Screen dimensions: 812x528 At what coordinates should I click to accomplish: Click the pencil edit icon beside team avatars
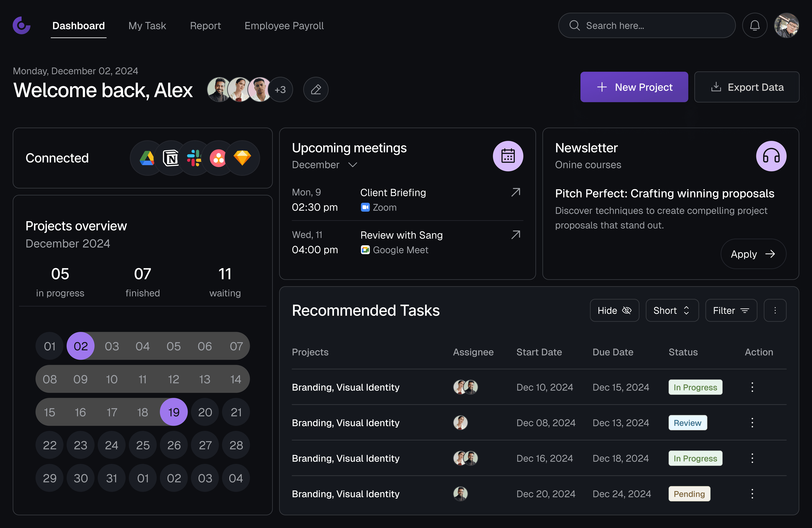pyautogui.click(x=316, y=89)
